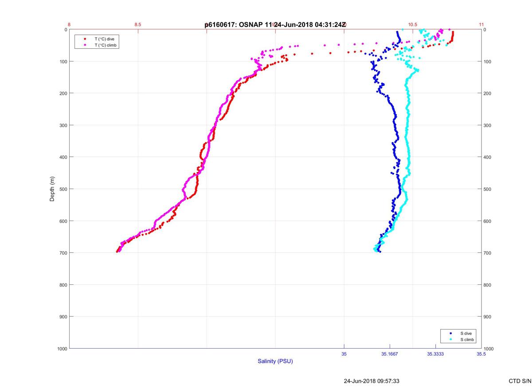Click the right-axis '1000' depth tick label
This screenshot has height=392, width=532.
pos(489,349)
